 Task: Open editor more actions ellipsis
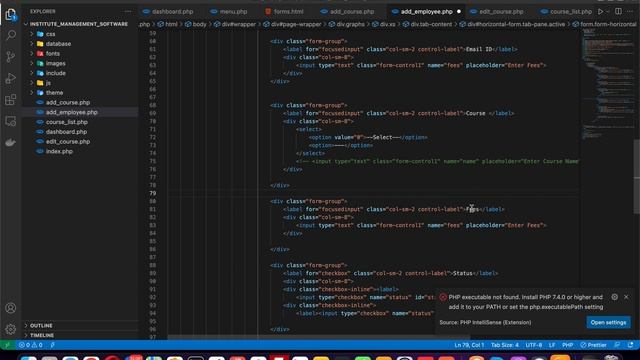pyautogui.click(x=631, y=11)
